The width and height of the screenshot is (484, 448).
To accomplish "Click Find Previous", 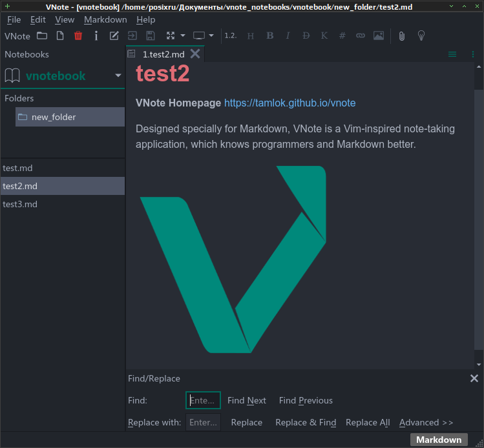I will [x=306, y=400].
